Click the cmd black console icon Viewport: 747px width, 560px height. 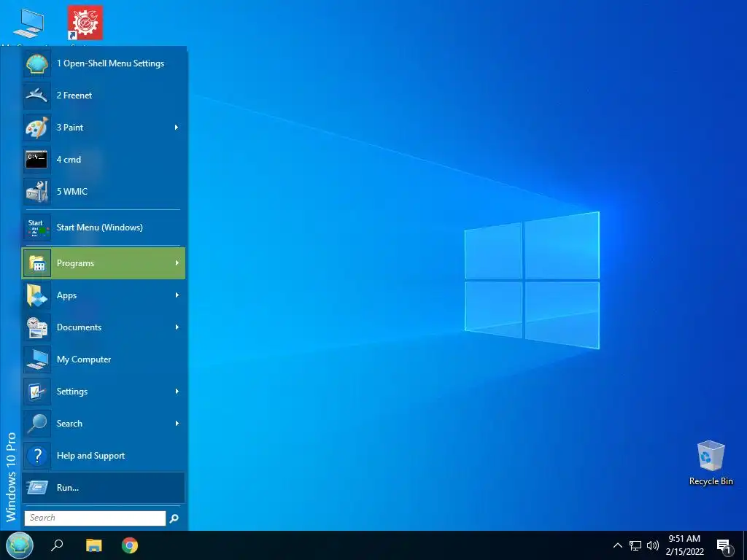coord(36,160)
